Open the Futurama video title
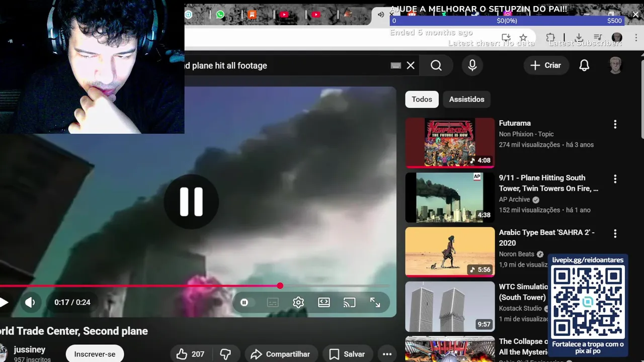 click(x=515, y=123)
